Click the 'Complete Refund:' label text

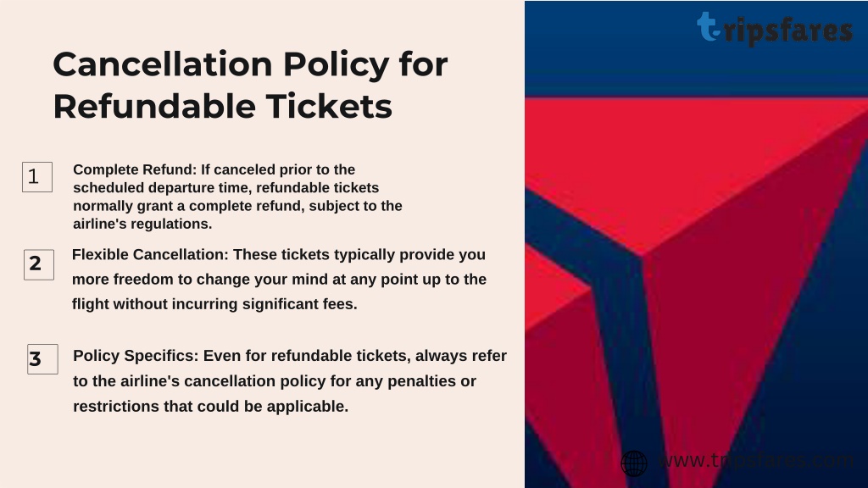click(135, 169)
